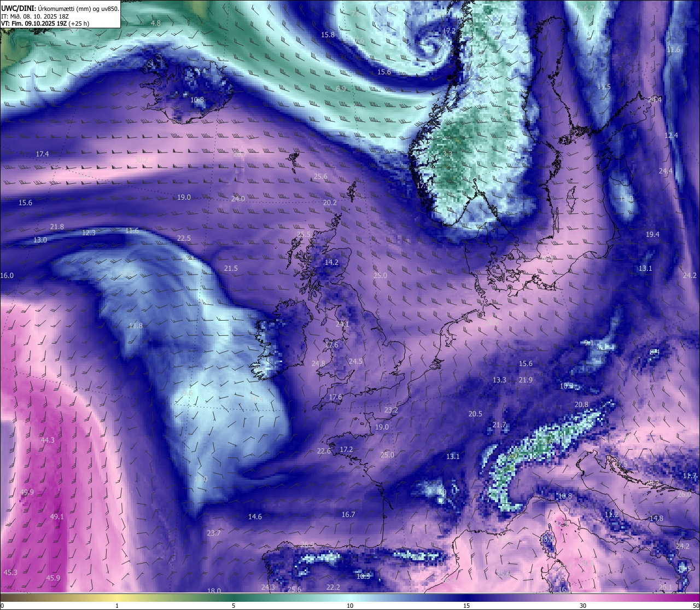The image size is (700, 610).
Task: Click the '20.5' value label
Action: tap(475, 414)
